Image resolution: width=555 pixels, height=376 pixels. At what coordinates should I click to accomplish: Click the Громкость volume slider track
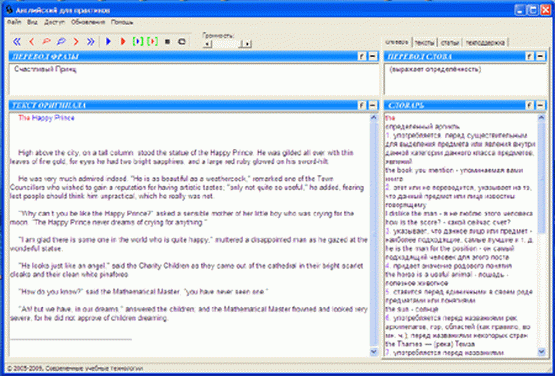coord(227,44)
